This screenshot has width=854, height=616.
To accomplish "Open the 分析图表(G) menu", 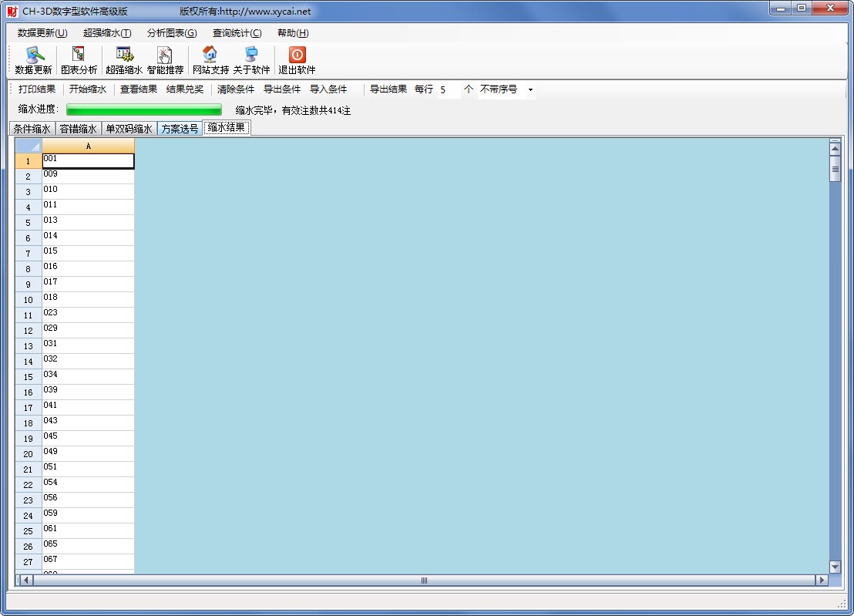I will [172, 33].
